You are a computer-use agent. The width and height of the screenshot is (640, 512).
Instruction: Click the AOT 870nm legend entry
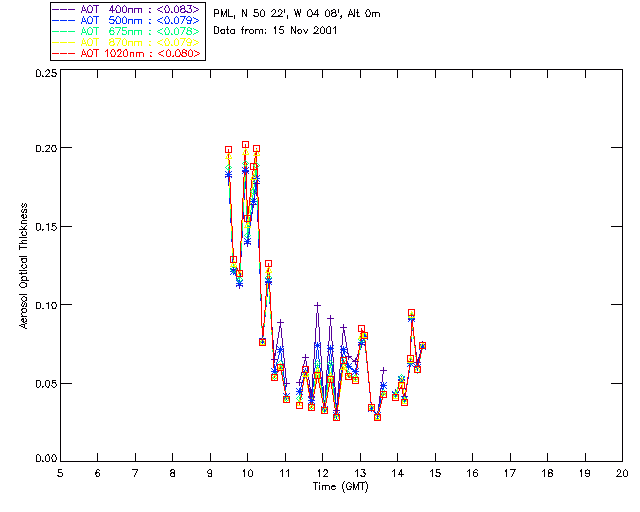(127, 42)
